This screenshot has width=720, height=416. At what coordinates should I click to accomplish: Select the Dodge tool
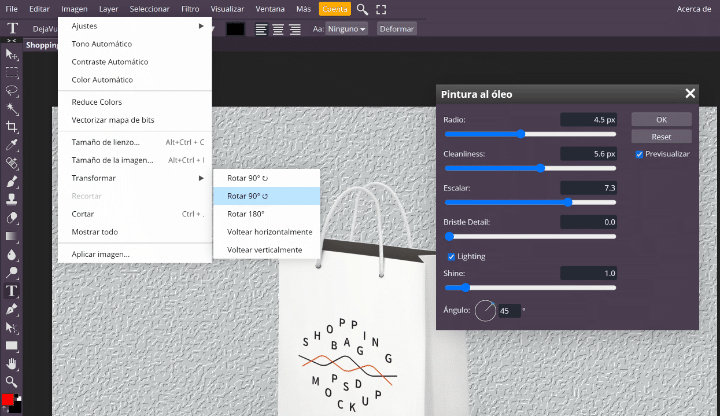point(11,273)
